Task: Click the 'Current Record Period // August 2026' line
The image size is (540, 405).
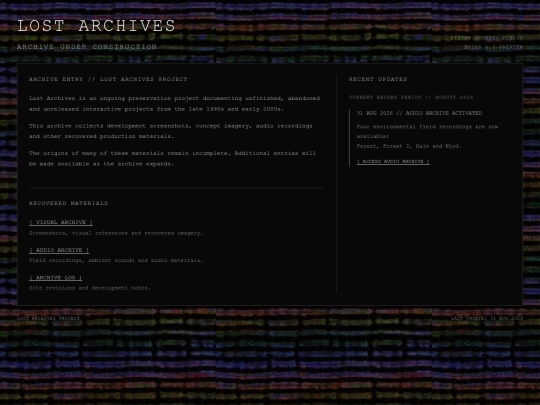Action: click(x=411, y=97)
